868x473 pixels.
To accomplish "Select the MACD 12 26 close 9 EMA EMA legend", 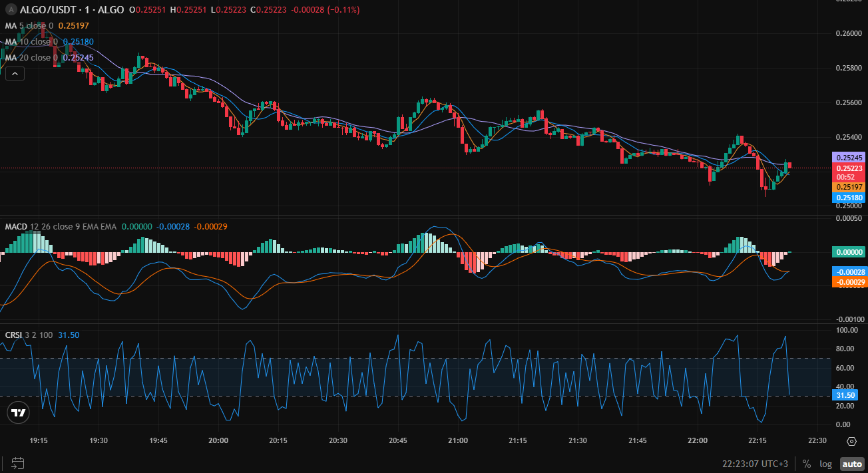I will coord(61,227).
